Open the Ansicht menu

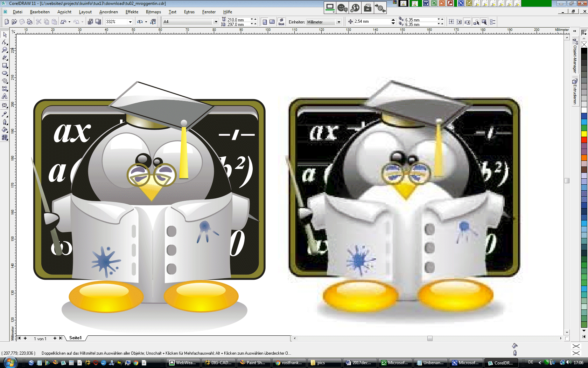(64, 12)
